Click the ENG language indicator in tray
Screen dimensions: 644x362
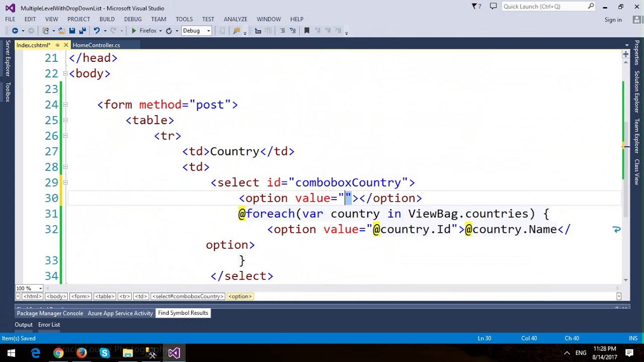(581, 353)
